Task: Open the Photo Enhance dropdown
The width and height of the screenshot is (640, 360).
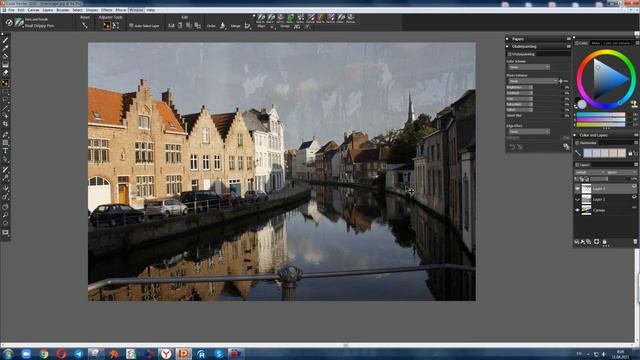Action: tap(533, 81)
